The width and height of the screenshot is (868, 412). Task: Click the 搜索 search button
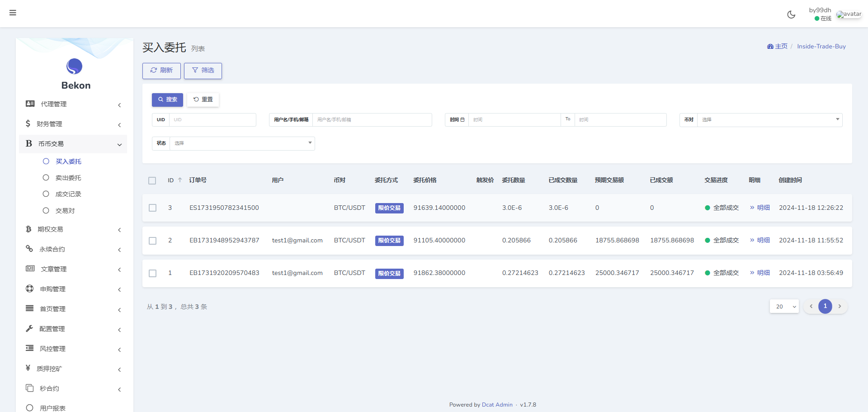(167, 99)
